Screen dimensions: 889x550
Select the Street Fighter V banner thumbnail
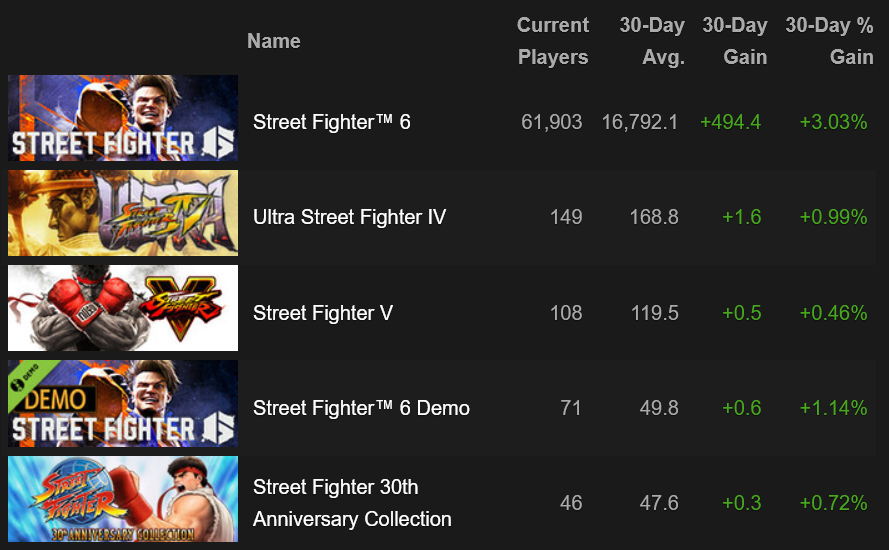[x=123, y=308]
